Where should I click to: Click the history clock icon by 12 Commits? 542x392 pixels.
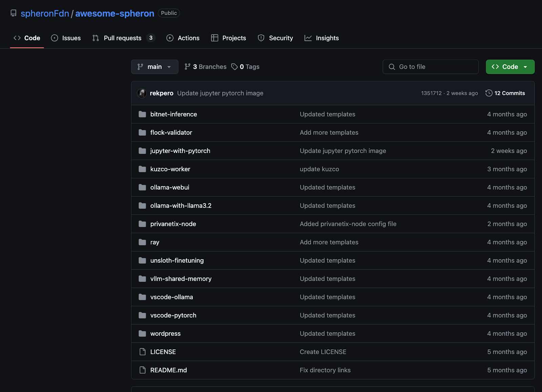[x=489, y=93]
